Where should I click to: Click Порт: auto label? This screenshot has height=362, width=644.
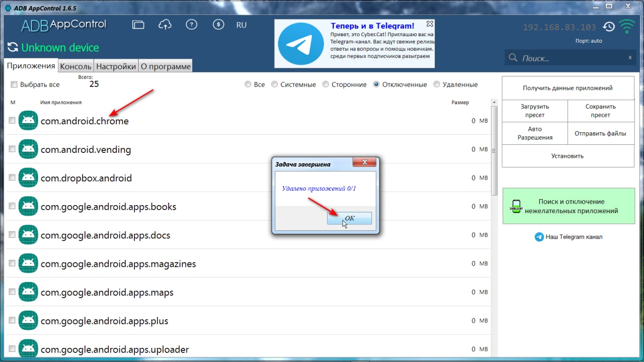click(x=589, y=41)
